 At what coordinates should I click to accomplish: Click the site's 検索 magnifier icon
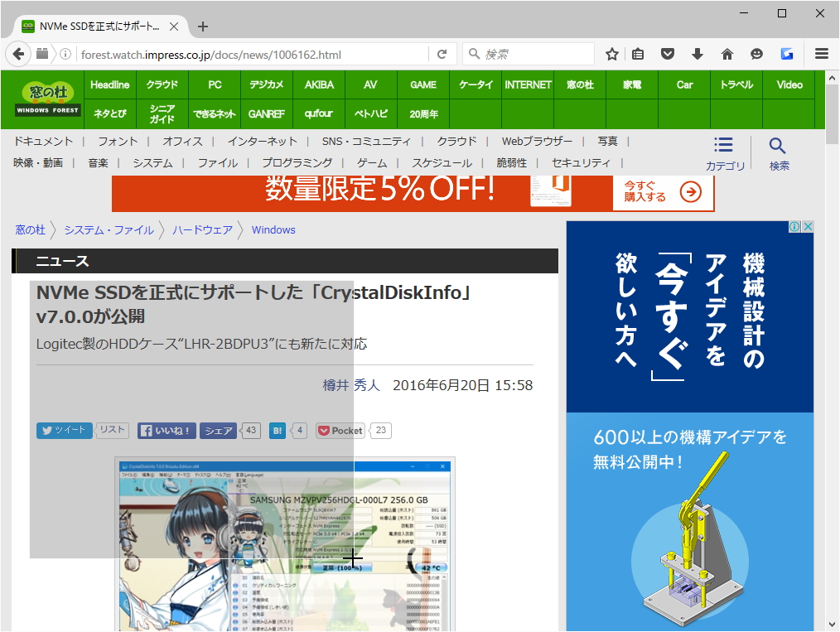(777, 147)
